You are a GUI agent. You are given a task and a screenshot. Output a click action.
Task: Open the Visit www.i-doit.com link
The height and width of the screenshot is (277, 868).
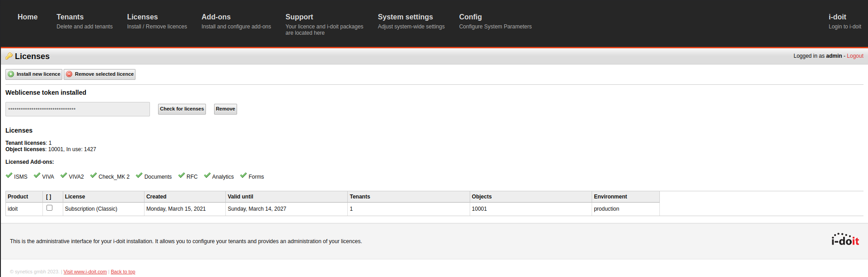click(x=85, y=272)
